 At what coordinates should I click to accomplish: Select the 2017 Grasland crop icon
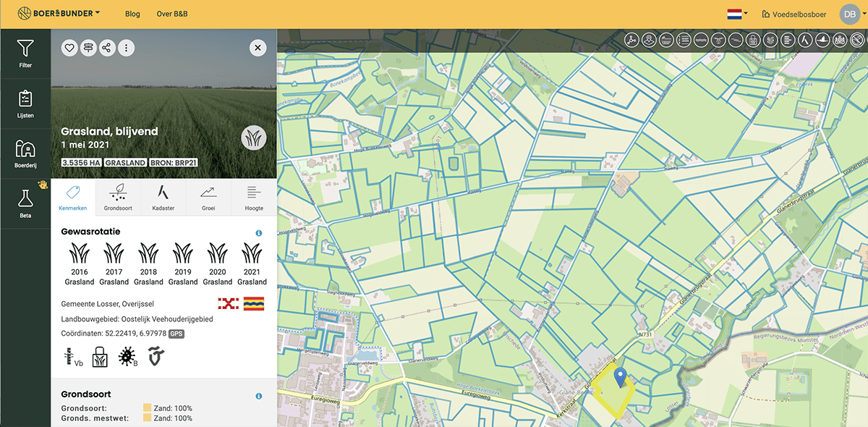[114, 253]
